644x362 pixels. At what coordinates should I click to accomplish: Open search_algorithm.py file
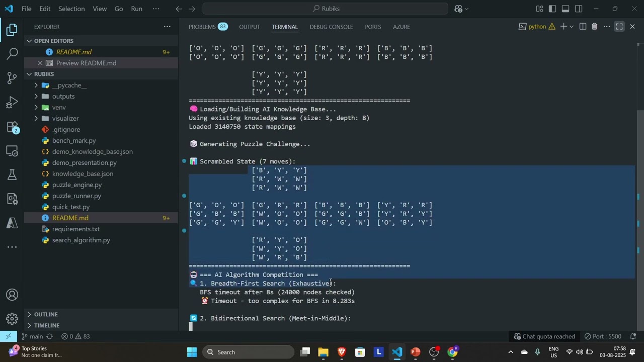(x=81, y=240)
